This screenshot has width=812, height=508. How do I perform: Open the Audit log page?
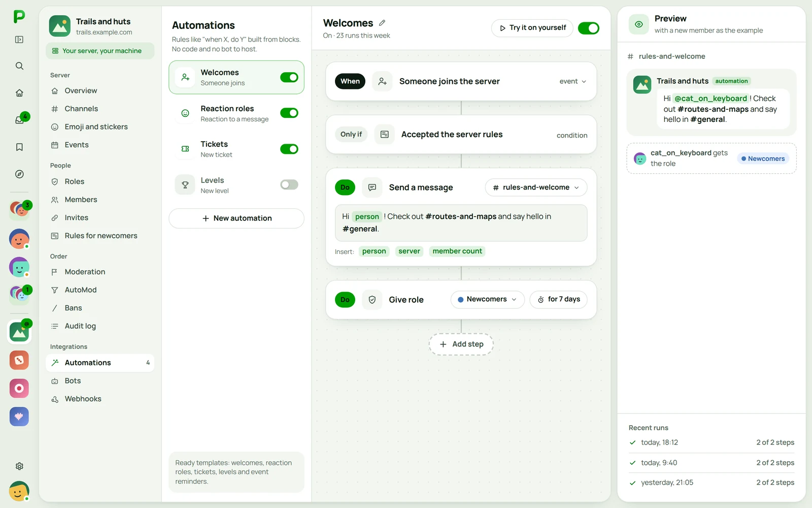coord(100,326)
